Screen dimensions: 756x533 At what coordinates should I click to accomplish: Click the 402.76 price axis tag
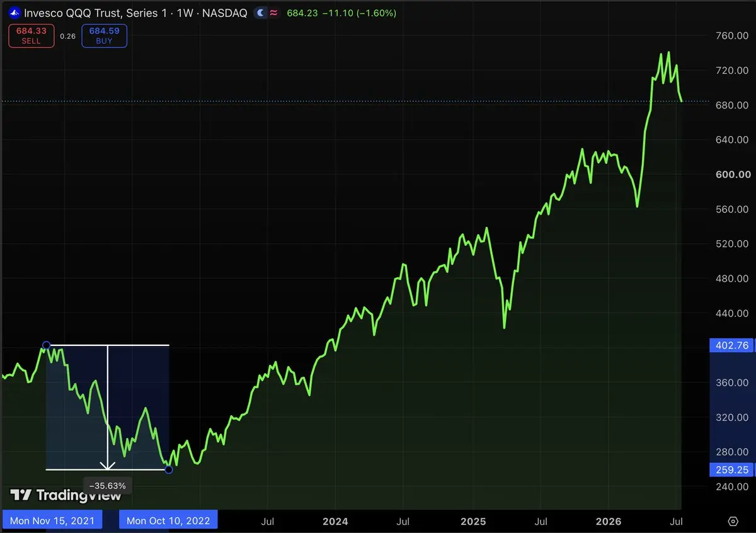point(732,345)
